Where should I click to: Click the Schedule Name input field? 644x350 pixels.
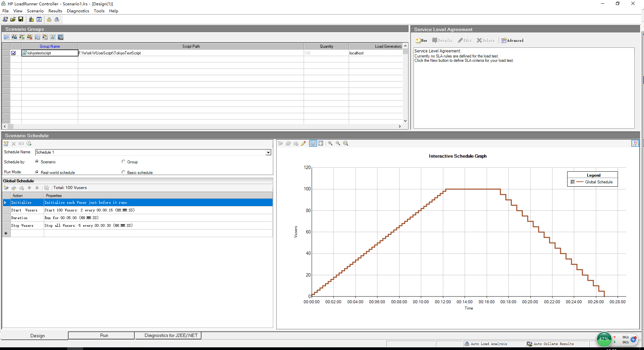[x=151, y=152]
